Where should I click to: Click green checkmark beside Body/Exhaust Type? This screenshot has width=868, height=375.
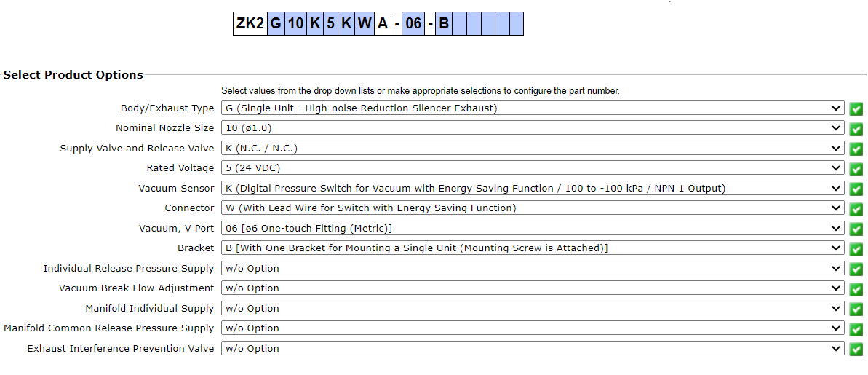(856, 108)
